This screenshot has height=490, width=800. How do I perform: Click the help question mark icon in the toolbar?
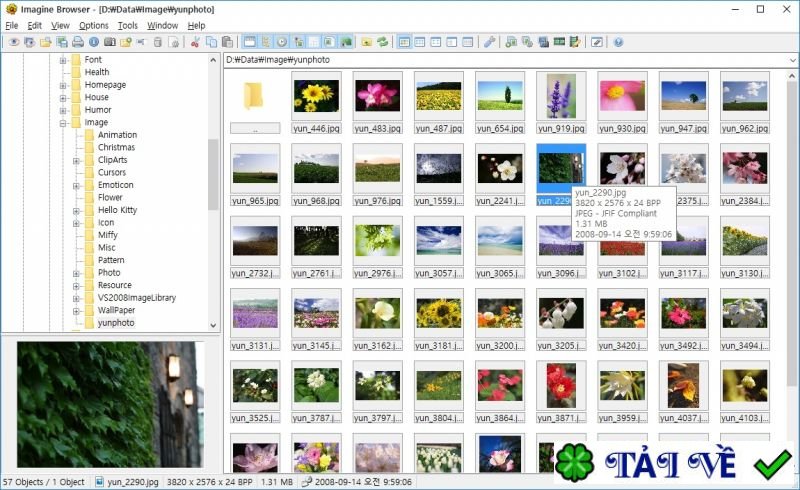click(618, 42)
